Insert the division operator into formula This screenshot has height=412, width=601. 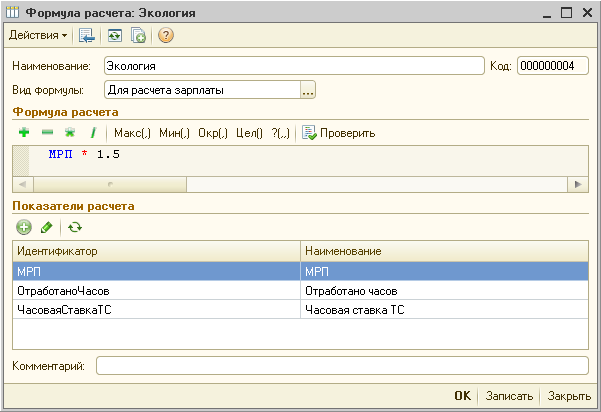pos(93,133)
